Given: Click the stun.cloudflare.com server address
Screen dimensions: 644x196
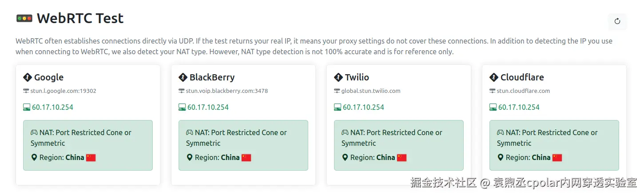Looking at the screenshot, I should tap(523, 91).
